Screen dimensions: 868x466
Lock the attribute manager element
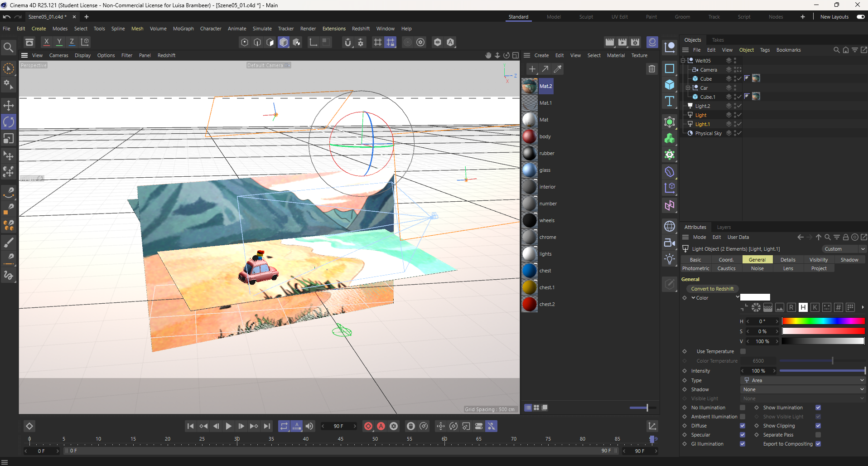(846, 237)
